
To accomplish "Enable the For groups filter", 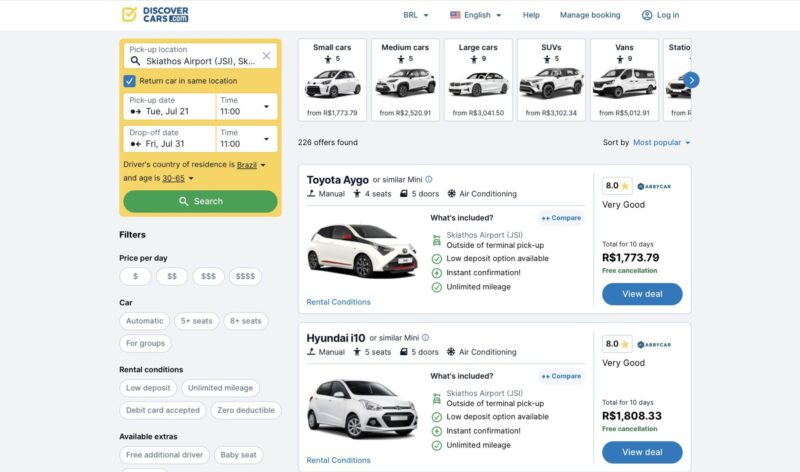I will pos(145,343).
